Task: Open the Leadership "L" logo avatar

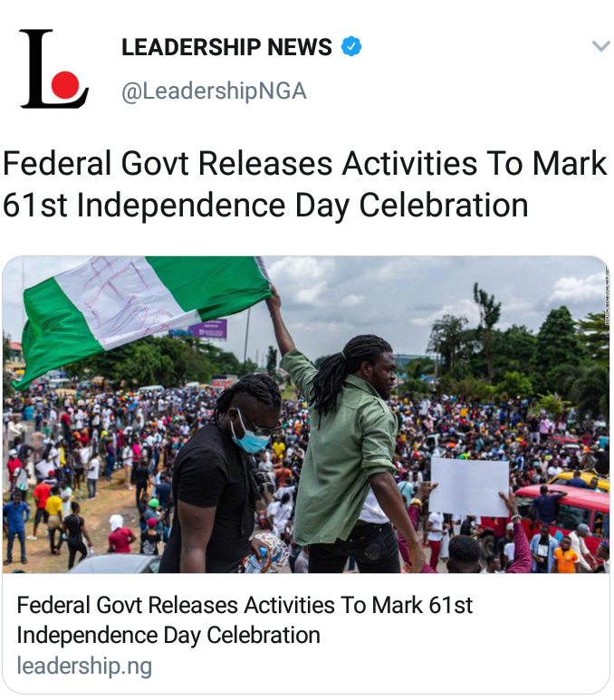Action: 54,69
